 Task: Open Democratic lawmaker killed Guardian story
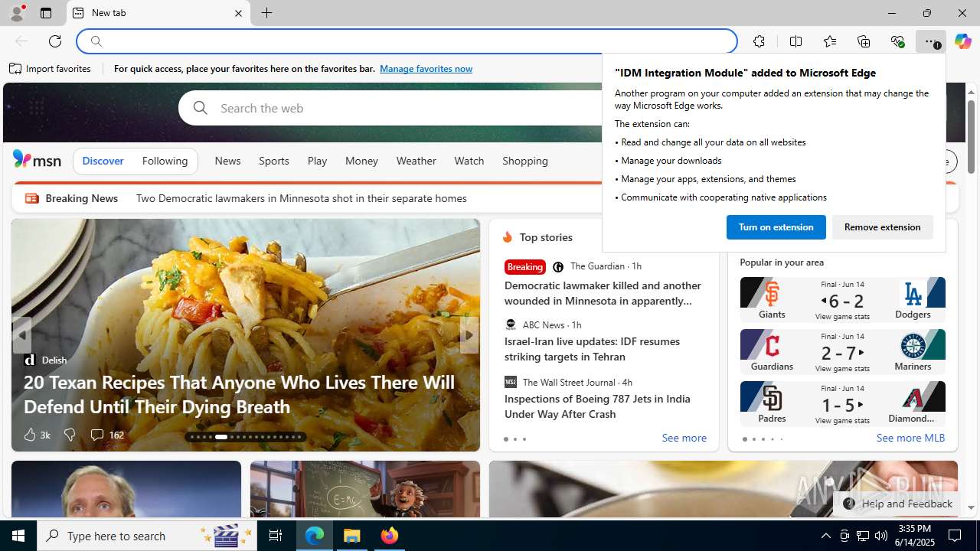[603, 293]
